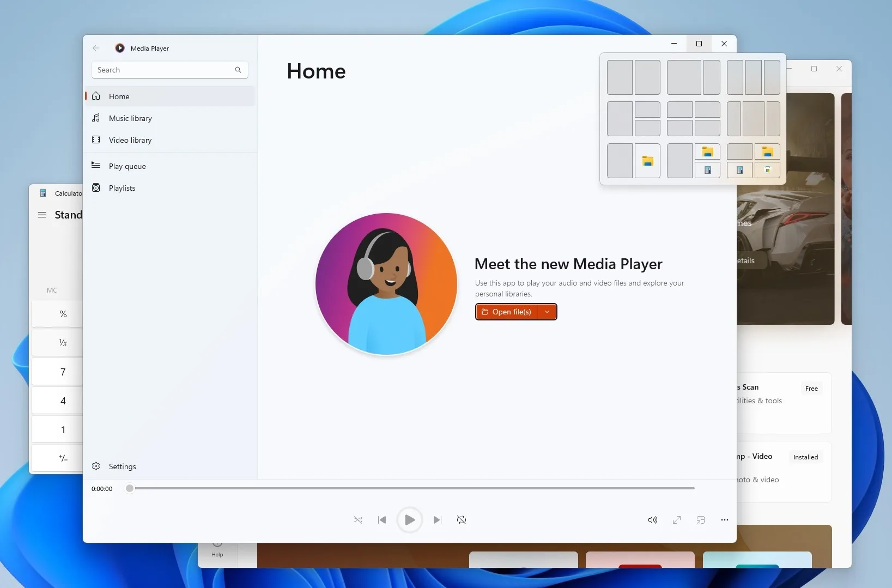The width and height of the screenshot is (892, 588).
Task: Open the Music library section
Action: (x=130, y=118)
